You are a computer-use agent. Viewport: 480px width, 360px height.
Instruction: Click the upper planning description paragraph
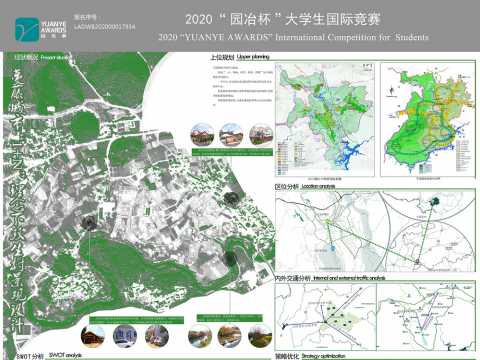click(243, 86)
